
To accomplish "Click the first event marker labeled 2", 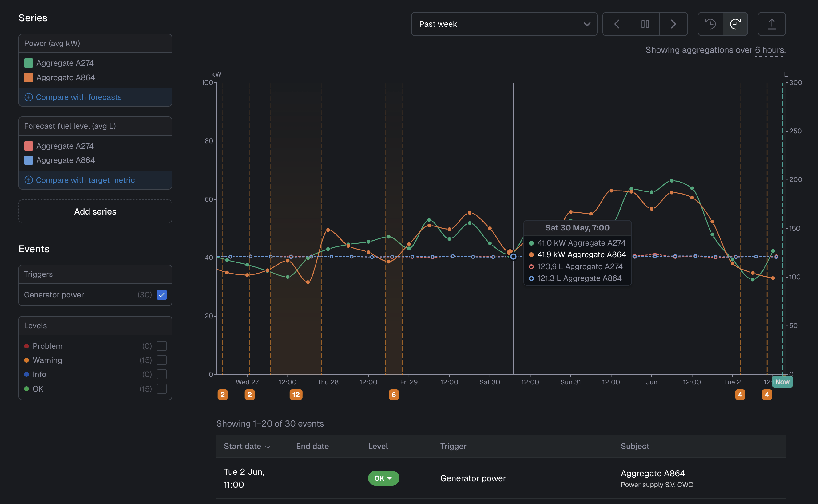I will 223,395.
